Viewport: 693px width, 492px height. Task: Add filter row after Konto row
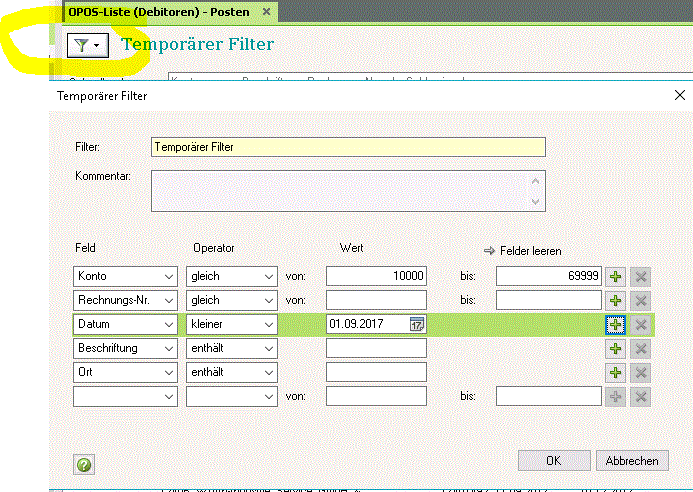[616, 276]
